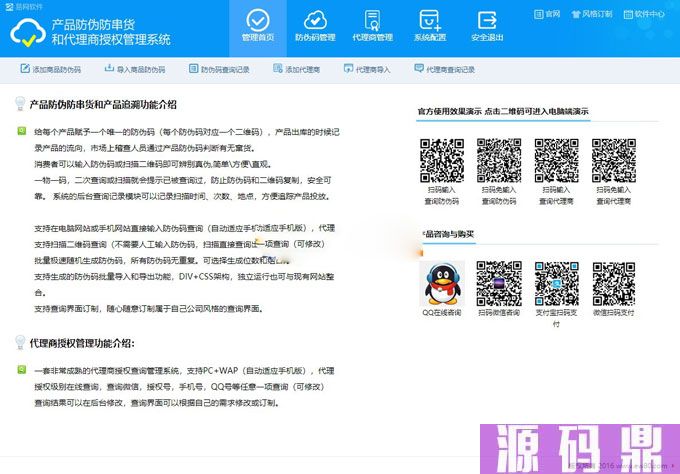Select 代理商查询记录 menu text
Viewport: 680px width, 474px height.
[x=451, y=69]
